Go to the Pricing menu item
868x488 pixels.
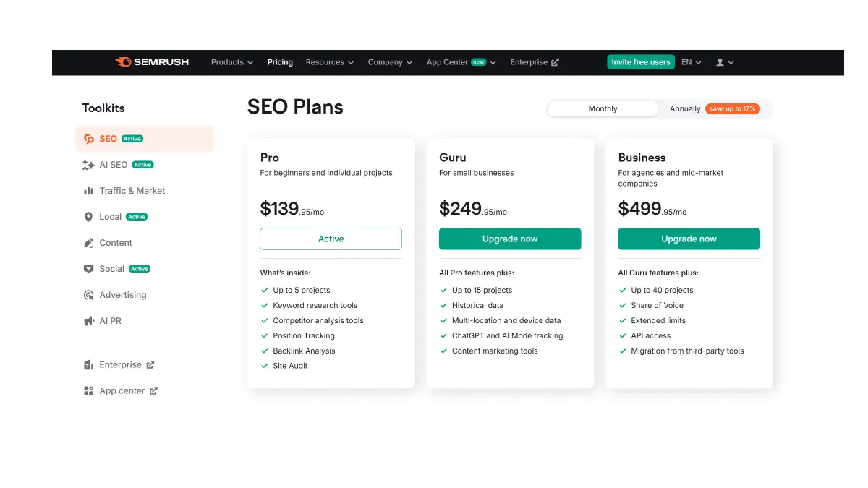point(280,62)
